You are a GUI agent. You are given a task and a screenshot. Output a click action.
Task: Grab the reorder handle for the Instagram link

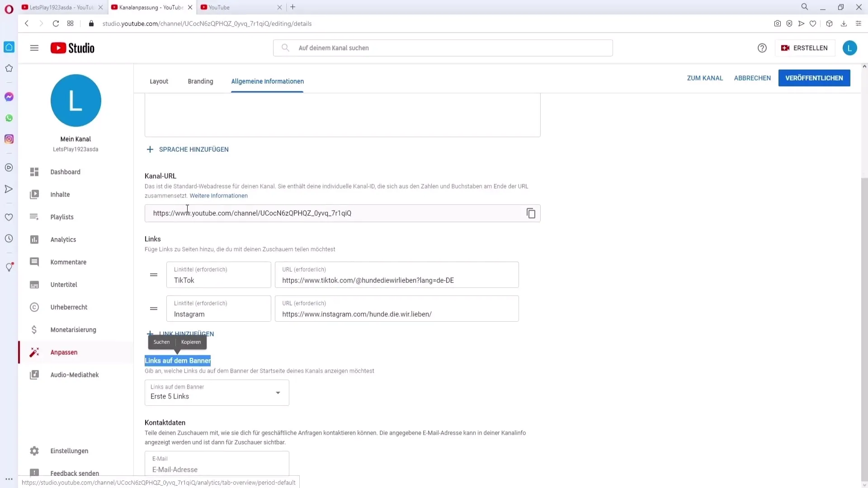point(154,309)
